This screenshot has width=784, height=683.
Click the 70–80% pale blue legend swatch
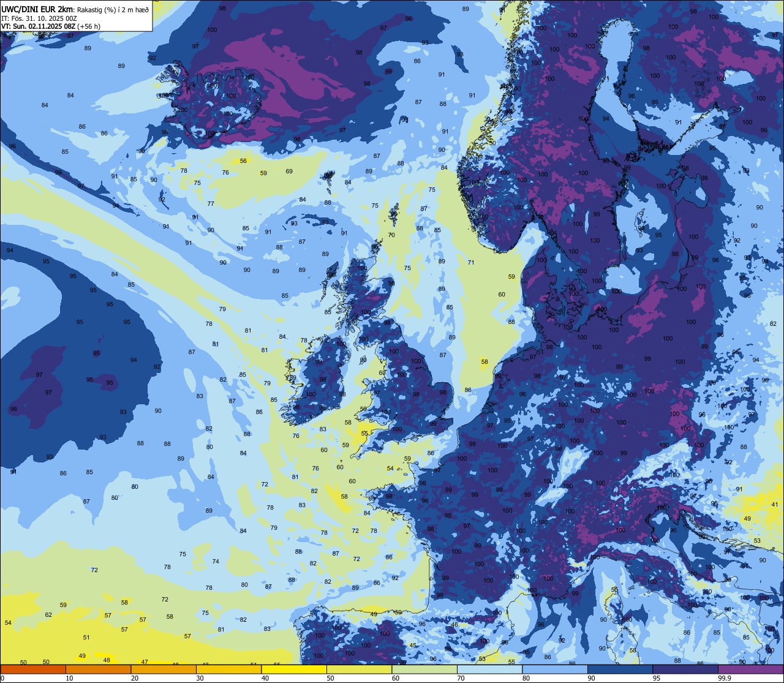click(x=489, y=669)
